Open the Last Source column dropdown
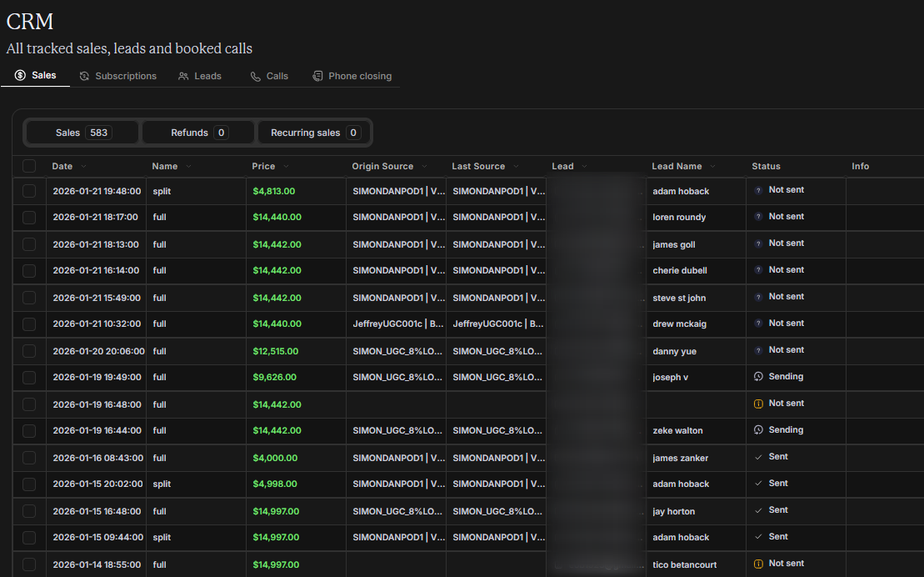Viewport: 924px width, 577px height. pyautogui.click(x=517, y=167)
